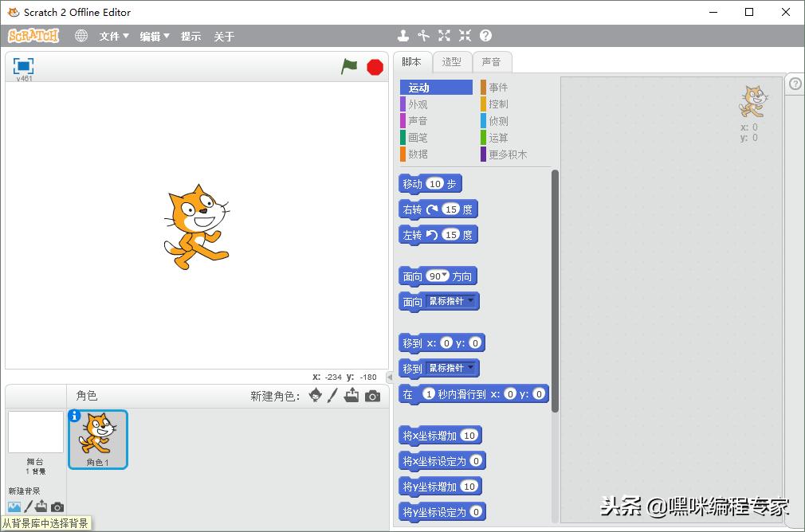Select the 侦测 block category
This screenshot has width=805, height=532.
tap(499, 120)
